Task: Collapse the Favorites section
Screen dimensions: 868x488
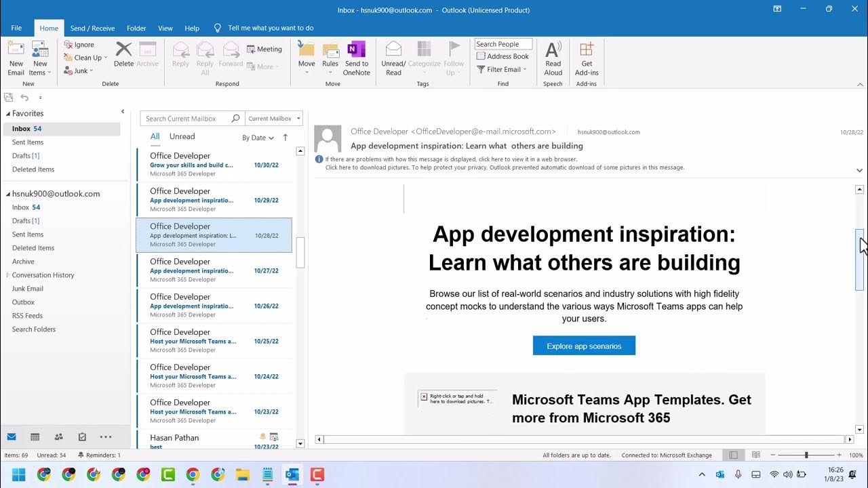Action: (8, 113)
